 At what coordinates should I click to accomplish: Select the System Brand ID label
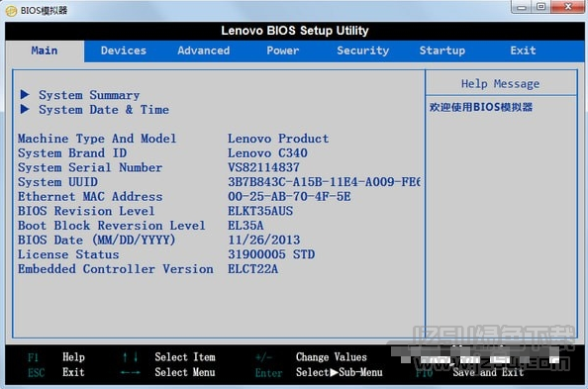coord(72,153)
